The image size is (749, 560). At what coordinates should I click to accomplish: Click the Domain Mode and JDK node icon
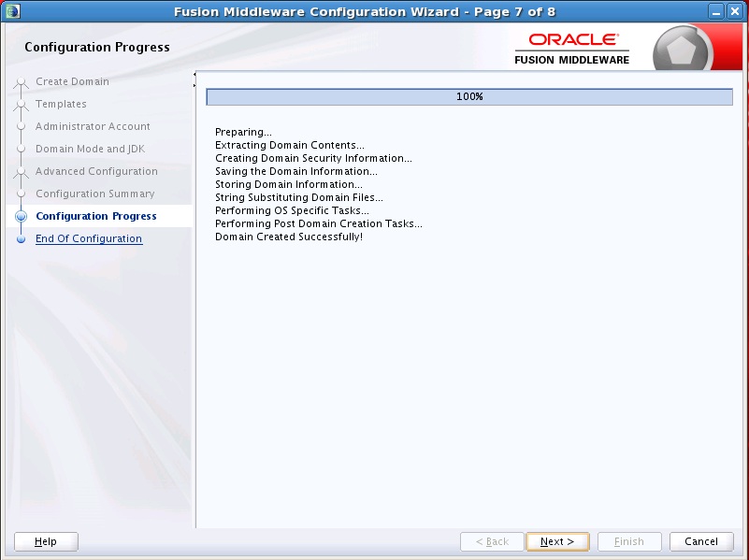pyautogui.click(x=21, y=149)
